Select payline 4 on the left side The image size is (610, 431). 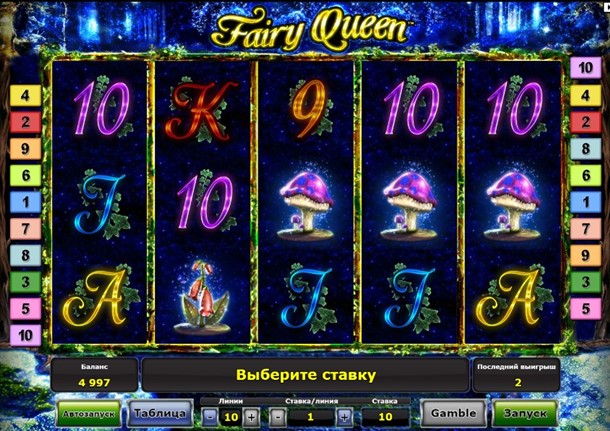pyautogui.click(x=25, y=95)
